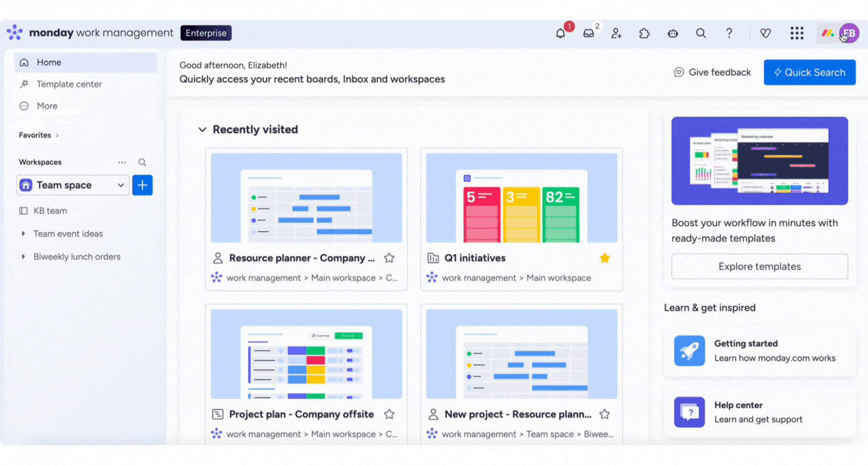Screen dimensions: 868x465
Task: Expand the Biweekly lunch orders folder
Action: (23, 257)
